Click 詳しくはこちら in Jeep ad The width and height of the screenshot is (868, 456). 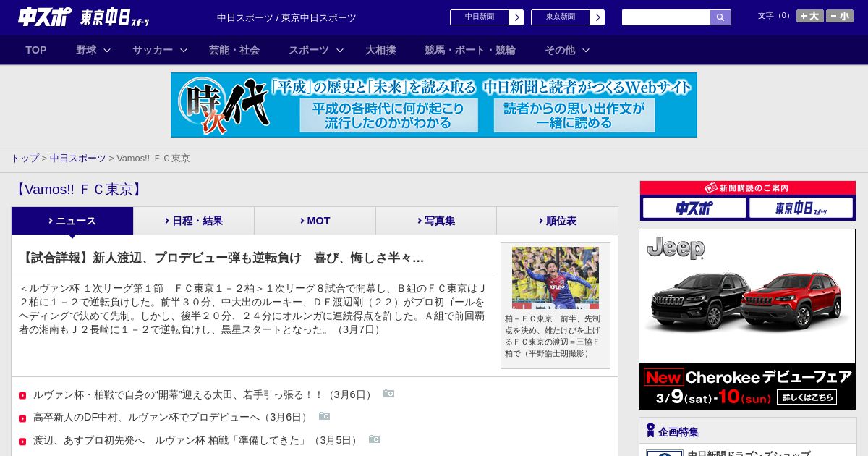pos(807,397)
